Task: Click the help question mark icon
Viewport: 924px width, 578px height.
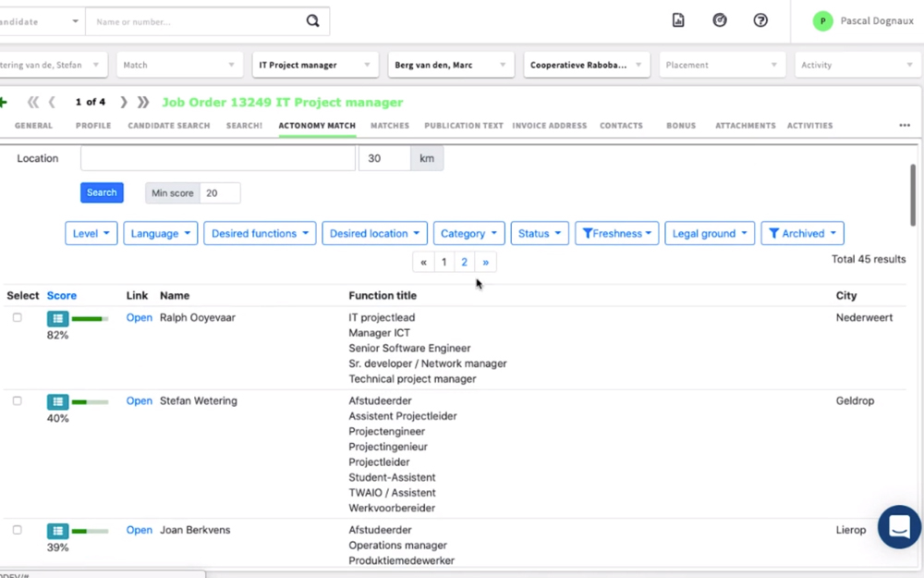Action: (x=760, y=20)
